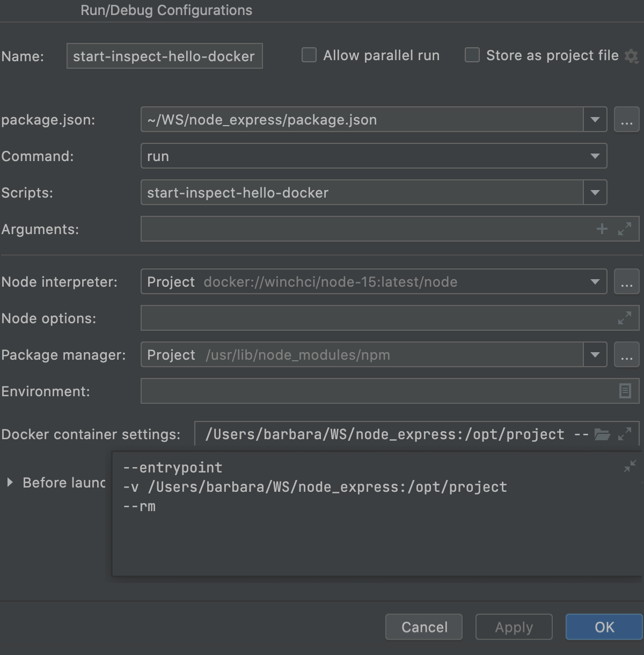The image size is (644, 655).
Task: Expand the Before launch section
Action: tap(9, 482)
